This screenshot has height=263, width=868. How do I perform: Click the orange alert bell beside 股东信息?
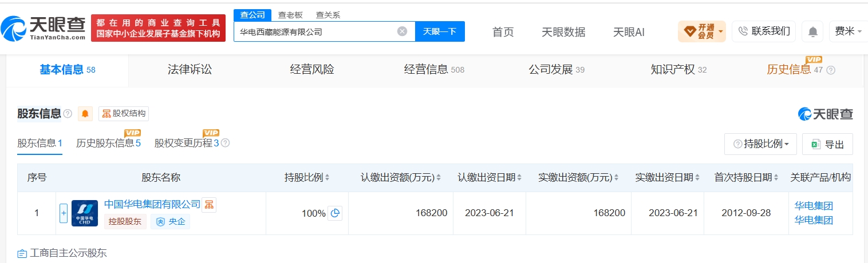[85, 113]
